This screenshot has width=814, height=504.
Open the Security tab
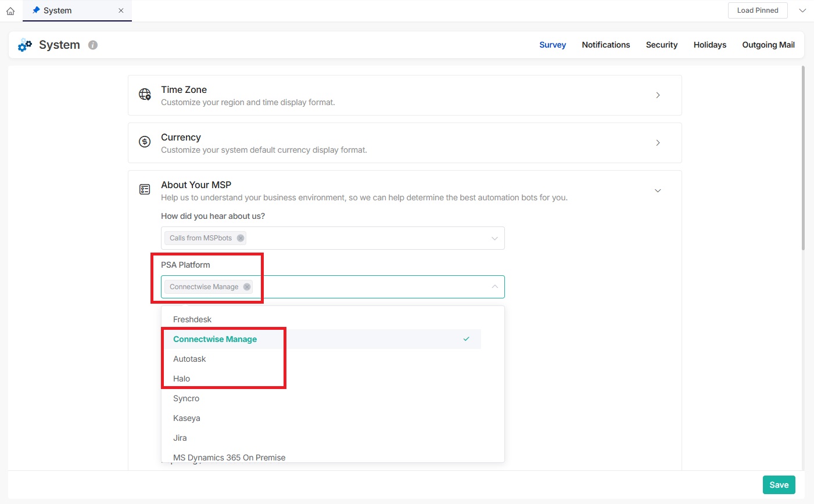click(661, 45)
